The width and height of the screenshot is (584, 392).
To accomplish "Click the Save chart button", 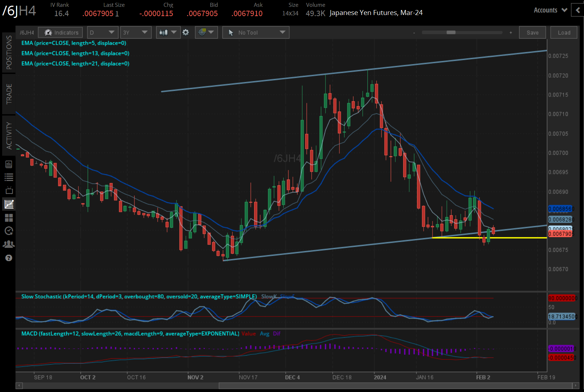I will pos(532,33).
